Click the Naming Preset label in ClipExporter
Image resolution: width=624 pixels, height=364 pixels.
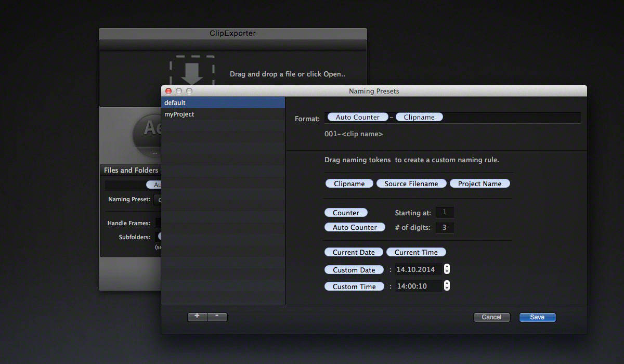129,199
